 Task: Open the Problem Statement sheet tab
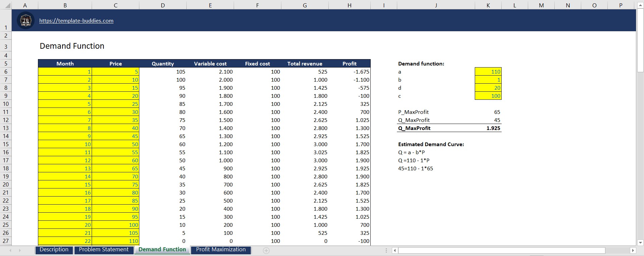104,250
